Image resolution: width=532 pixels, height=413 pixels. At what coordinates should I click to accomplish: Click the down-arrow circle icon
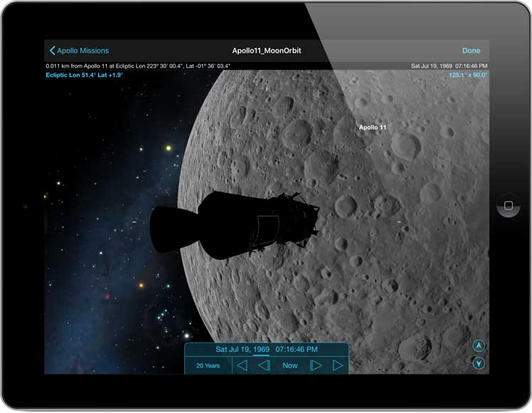pyautogui.click(x=479, y=363)
